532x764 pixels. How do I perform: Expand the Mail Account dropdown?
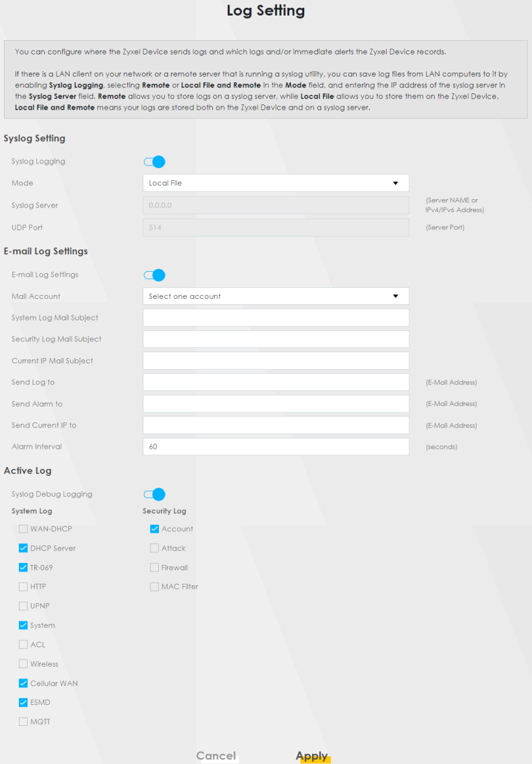275,296
